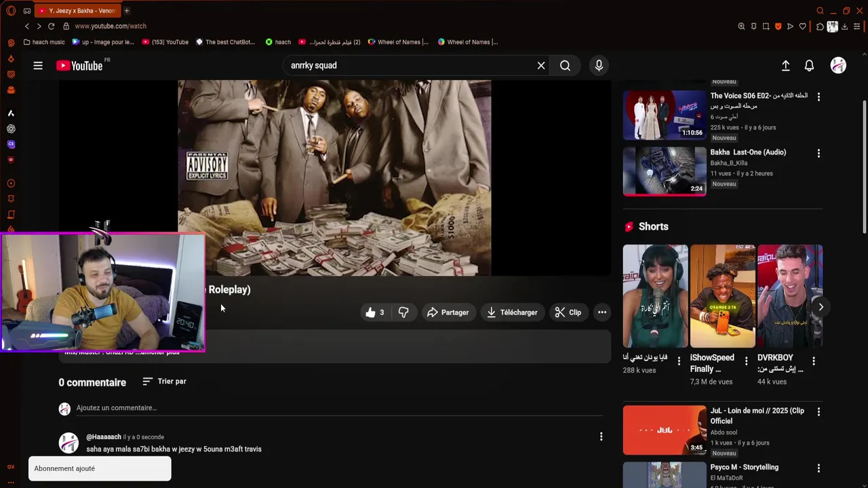Like the video with thumbs up

coord(375,312)
